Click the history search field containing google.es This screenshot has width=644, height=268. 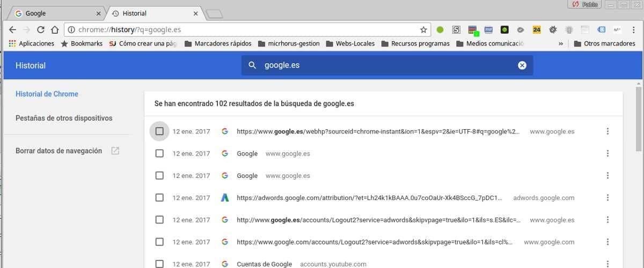coord(387,65)
